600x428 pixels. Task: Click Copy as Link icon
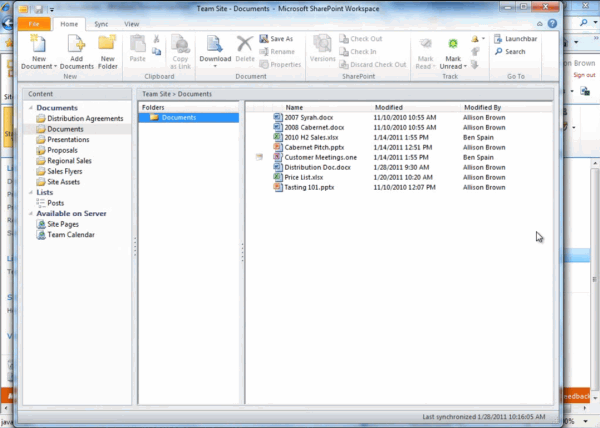180,44
